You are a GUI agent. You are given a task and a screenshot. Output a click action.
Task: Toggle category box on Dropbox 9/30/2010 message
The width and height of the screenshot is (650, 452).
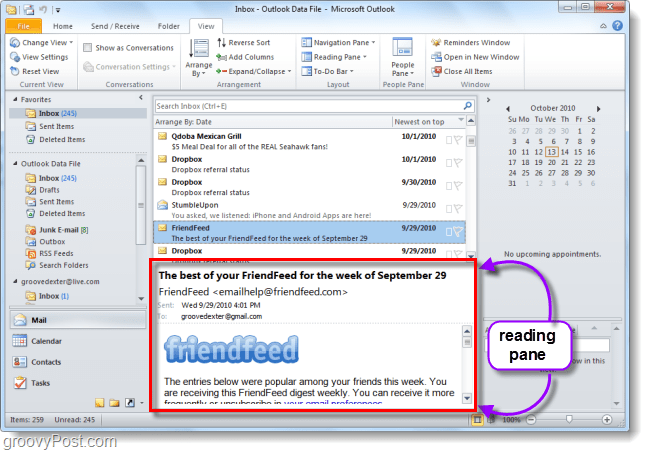(x=449, y=186)
